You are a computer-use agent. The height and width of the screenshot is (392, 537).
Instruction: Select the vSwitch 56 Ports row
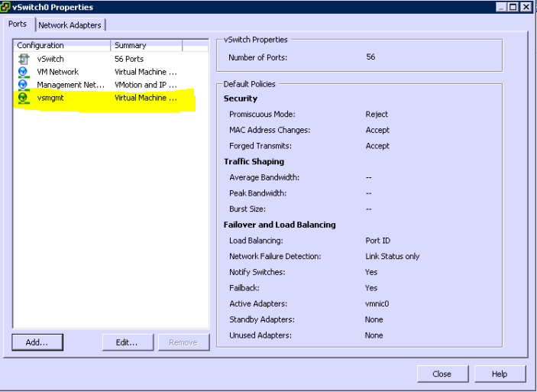[50, 59]
